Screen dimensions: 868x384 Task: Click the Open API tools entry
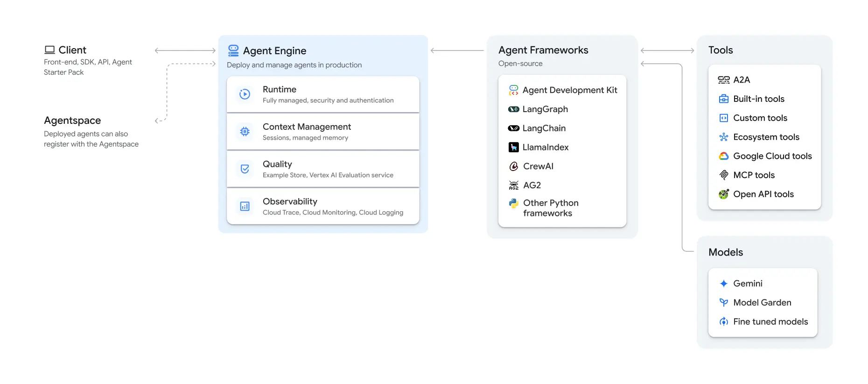coord(763,194)
